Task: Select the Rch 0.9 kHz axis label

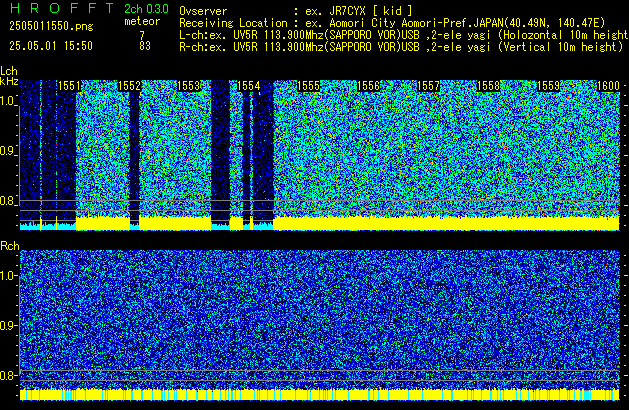Action: (8, 325)
